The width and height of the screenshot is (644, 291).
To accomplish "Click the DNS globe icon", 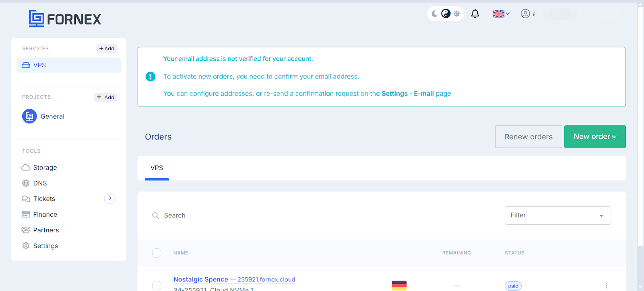I will coord(26,183).
